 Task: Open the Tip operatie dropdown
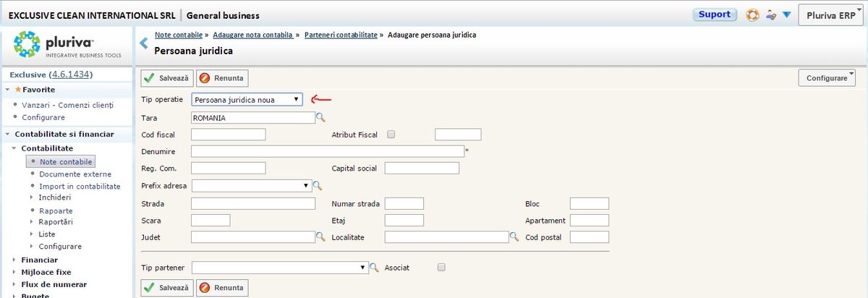pos(247,99)
